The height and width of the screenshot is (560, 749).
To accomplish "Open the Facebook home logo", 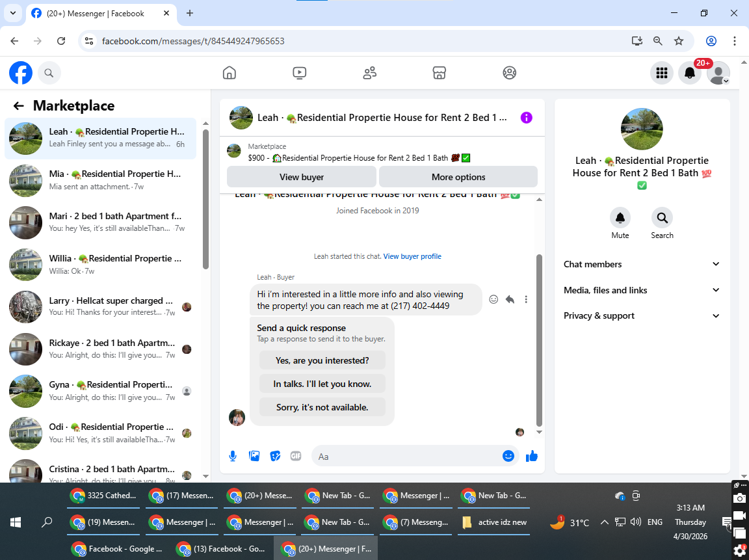I will [21, 73].
